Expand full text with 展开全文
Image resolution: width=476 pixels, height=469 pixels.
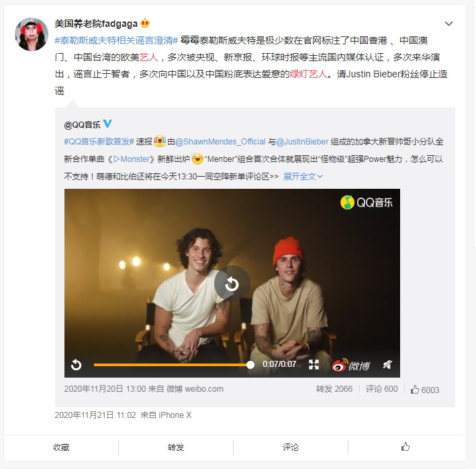click(303, 177)
